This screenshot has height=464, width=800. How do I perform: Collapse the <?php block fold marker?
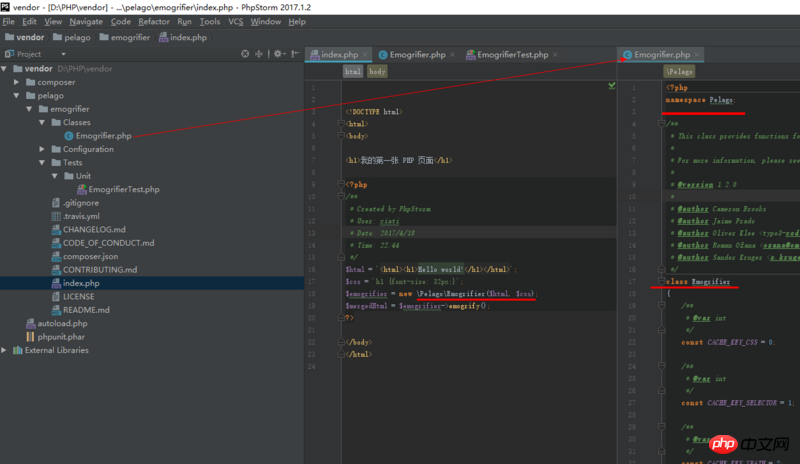(x=341, y=184)
